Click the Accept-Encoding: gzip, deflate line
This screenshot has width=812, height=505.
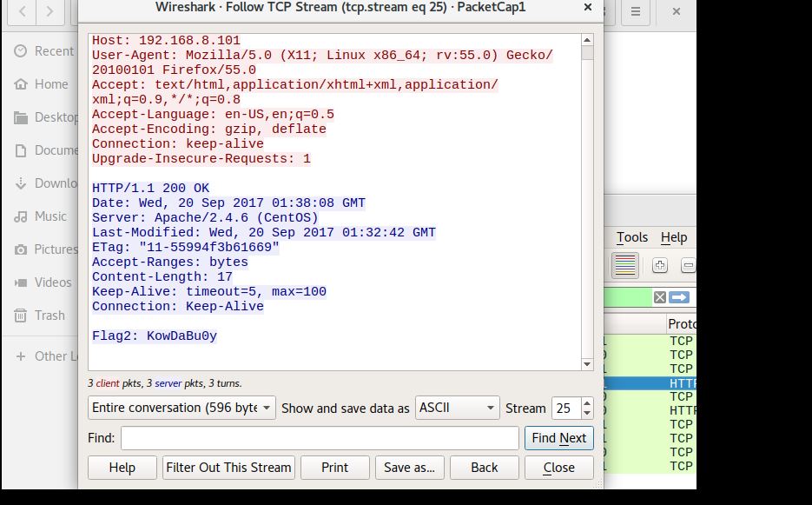209,130
